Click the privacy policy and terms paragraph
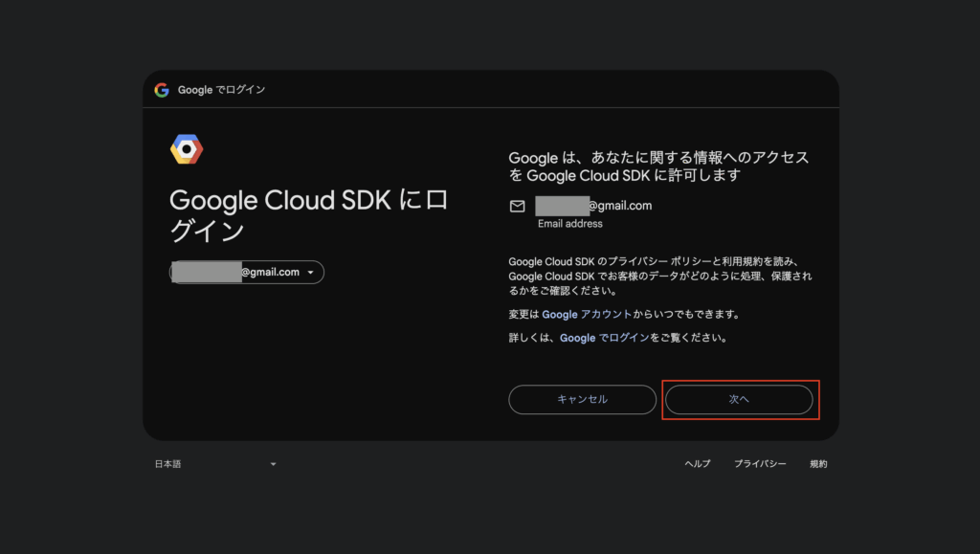980x554 pixels. 660,276
